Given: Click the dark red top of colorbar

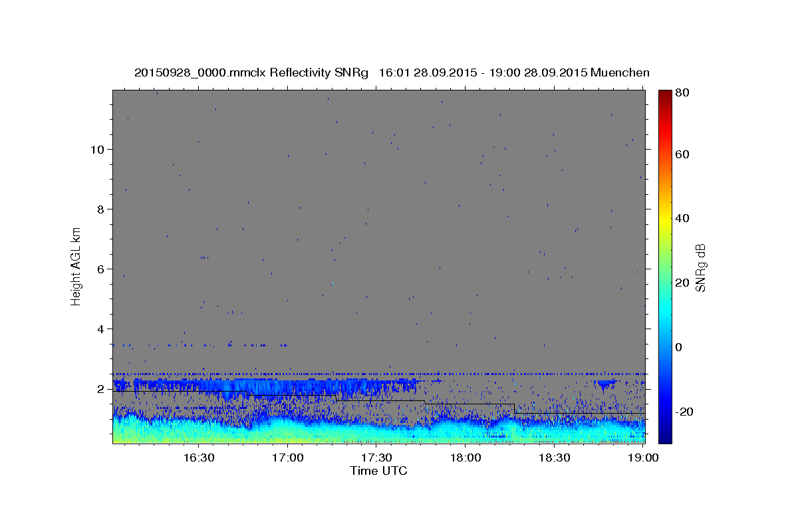Looking at the screenshot, I should click(x=665, y=96).
